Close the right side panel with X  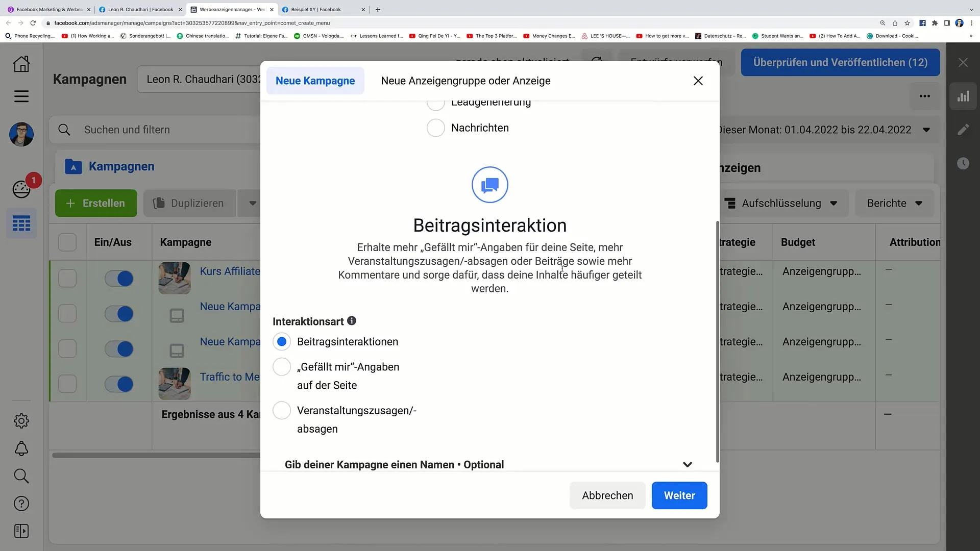(963, 62)
